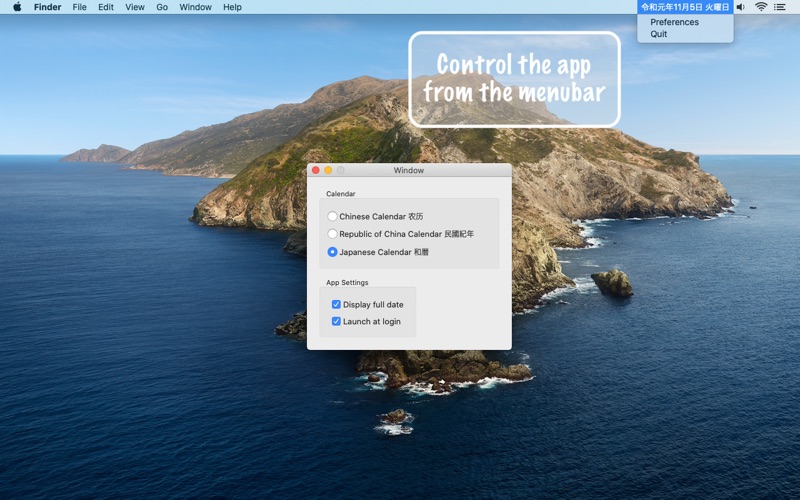
Task: Choose Quit from the menubar dropdown
Action: point(658,34)
